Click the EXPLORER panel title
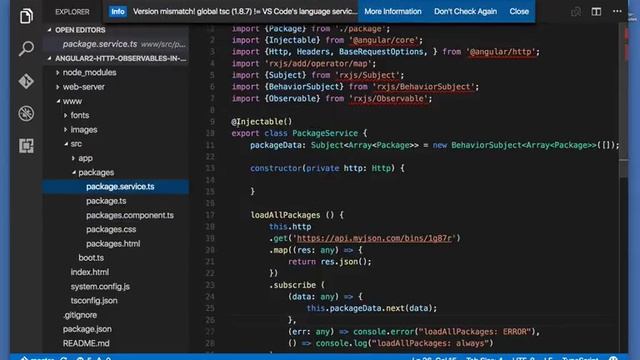Viewport: 640px width, 360px height. tap(72, 12)
